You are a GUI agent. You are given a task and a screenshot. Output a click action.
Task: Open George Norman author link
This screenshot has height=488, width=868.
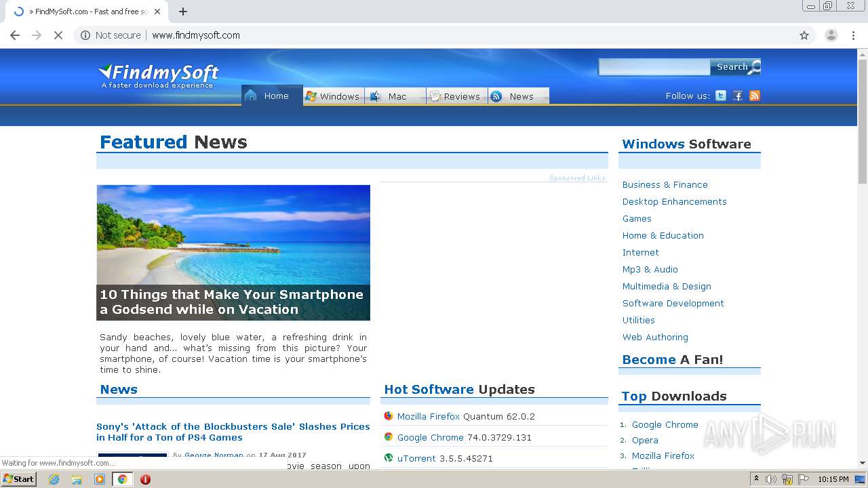(x=214, y=455)
